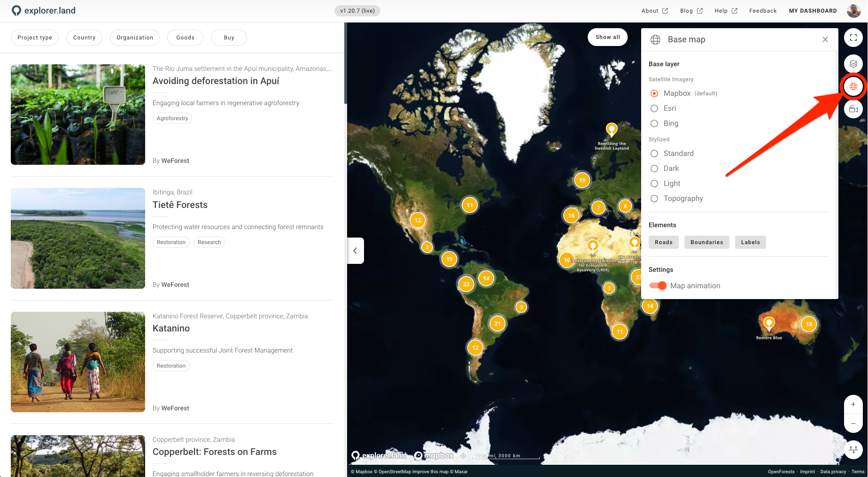This screenshot has width=868, height=477.
Task: Open MY DASHBOARD from top menu
Action: pos(813,11)
